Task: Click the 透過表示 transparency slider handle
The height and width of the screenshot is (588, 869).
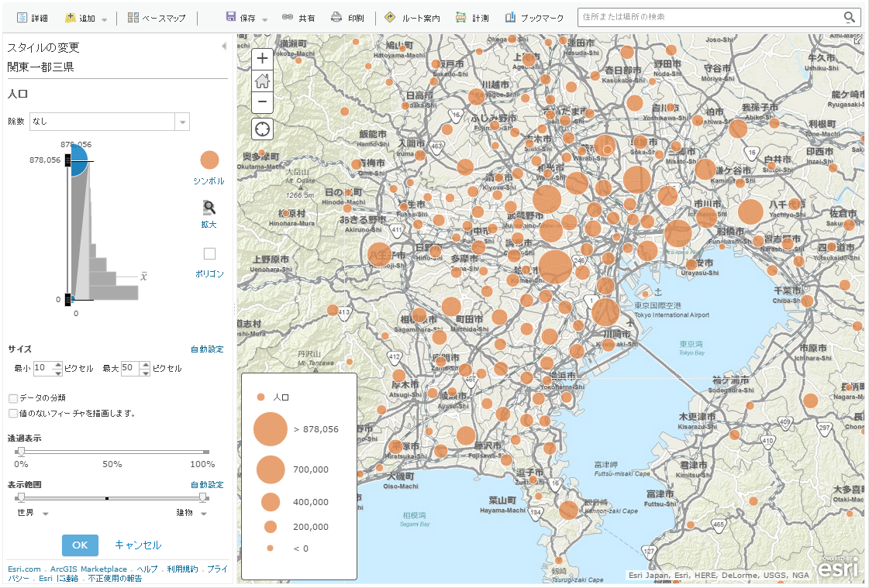Action: tap(21, 452)
